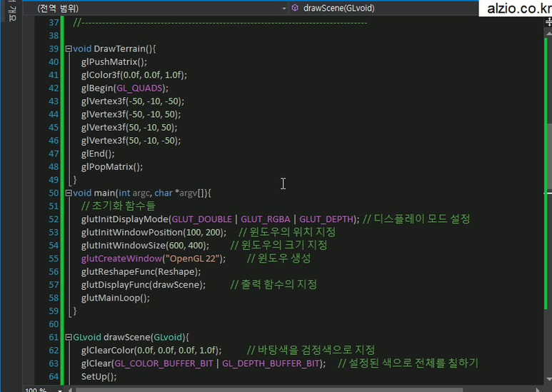Click glVertex3f(50, -10, -50) line

coord(131,141)
